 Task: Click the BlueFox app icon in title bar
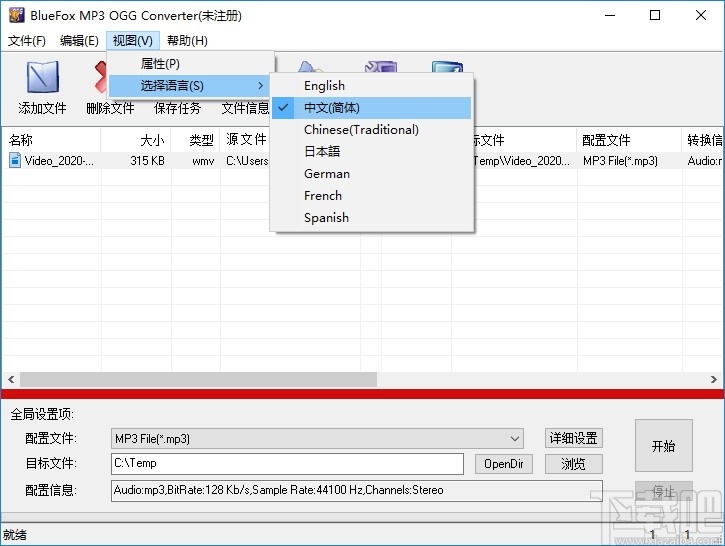(x=17, y=15)
